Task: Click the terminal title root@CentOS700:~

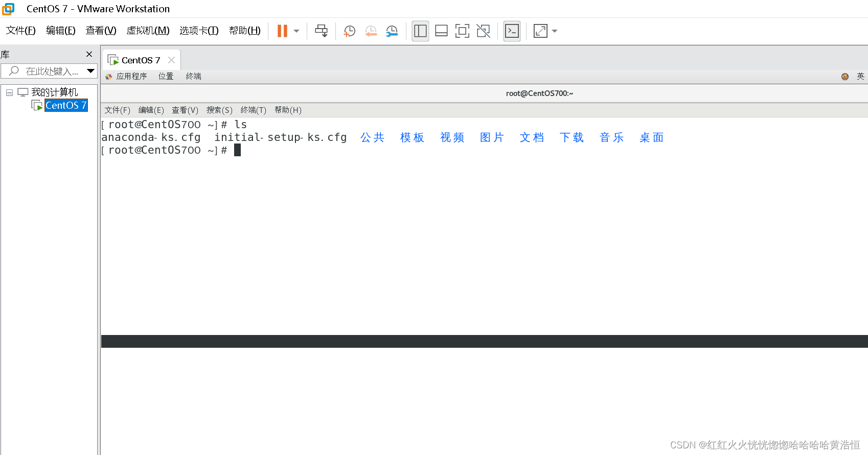Action: 539,93
